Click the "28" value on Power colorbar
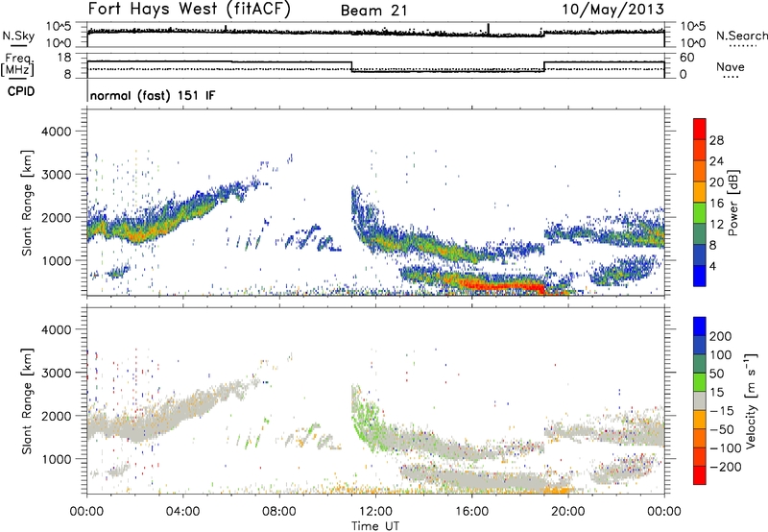This screenshot has height=532, width=768. tap(716, 140)
